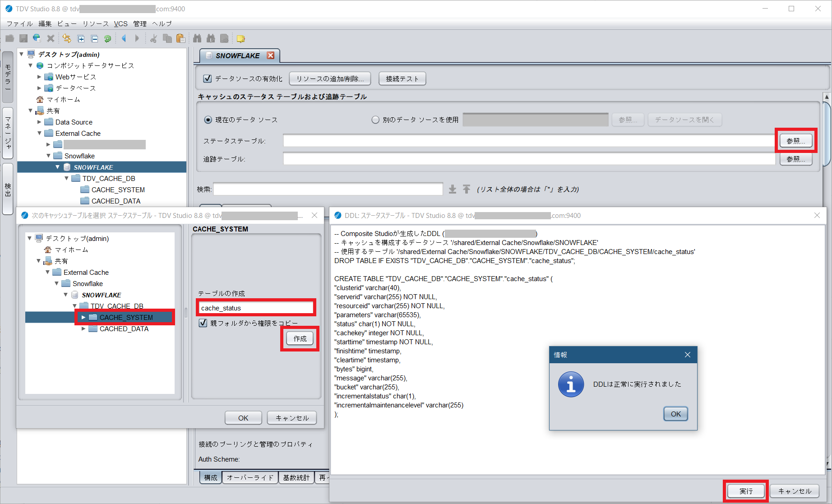Click キャンセル in the DDL dialog

pos(795,491)
